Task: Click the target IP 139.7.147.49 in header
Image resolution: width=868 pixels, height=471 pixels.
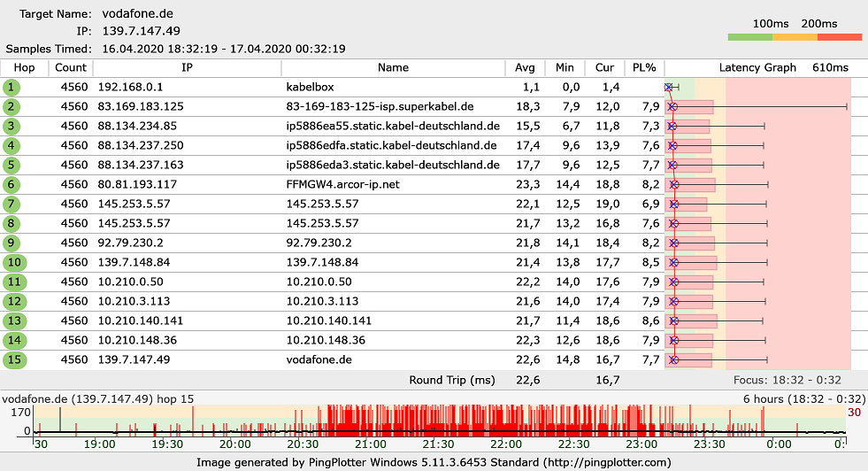Action: [142, 31]
